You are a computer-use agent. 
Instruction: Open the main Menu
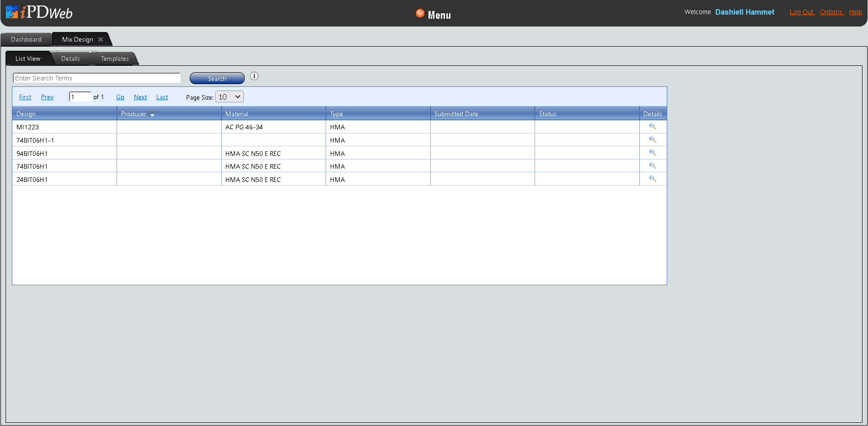tap(439, 15)
